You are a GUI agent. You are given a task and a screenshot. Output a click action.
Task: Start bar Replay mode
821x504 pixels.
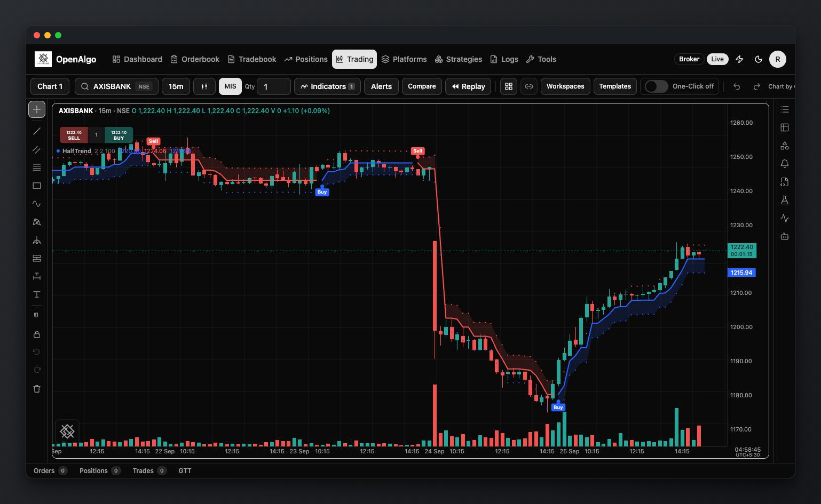point(468,86)
